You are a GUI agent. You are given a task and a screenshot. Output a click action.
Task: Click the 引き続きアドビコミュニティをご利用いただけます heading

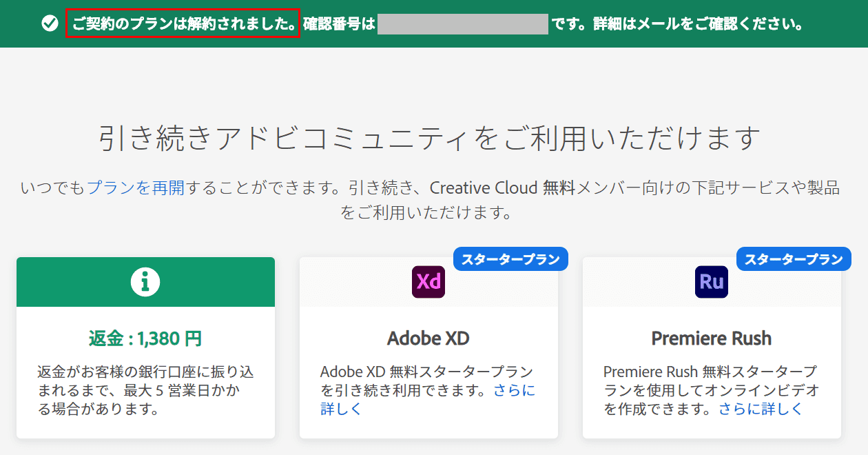(431, 138)
